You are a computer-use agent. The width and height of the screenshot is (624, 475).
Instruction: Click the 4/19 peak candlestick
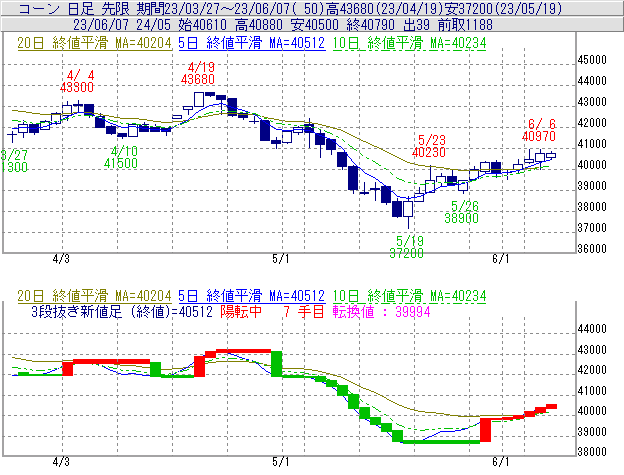pyautogui.click(x=199, y=99)
